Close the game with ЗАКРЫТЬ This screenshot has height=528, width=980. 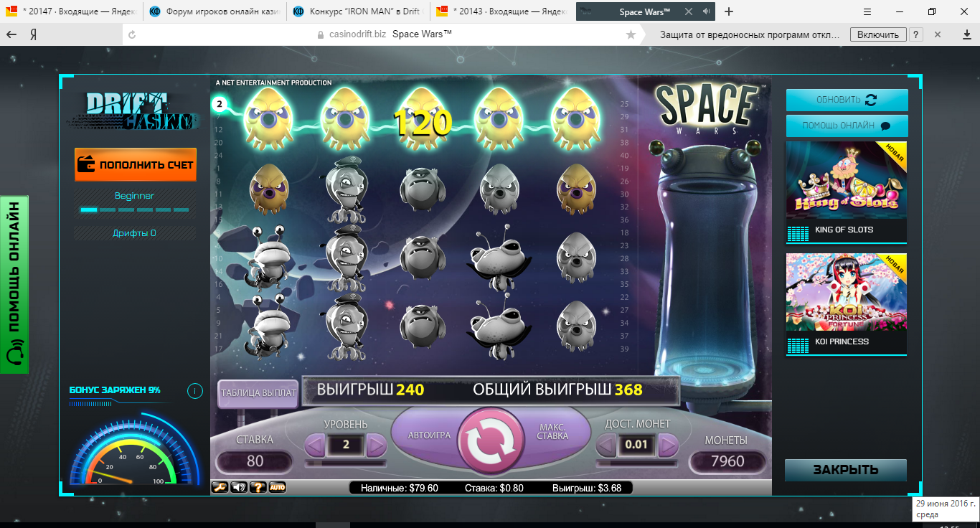pyautogui.click(x=846, y=470)
